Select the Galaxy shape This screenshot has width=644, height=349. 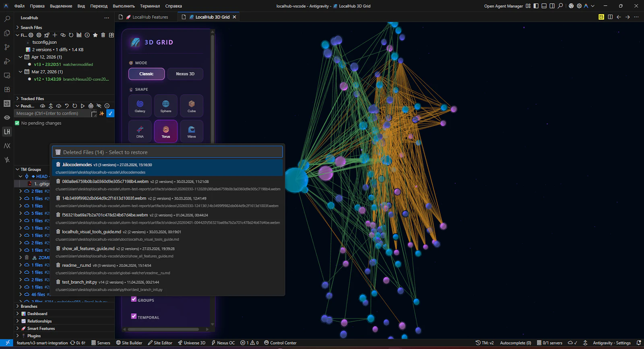(140, 106)
